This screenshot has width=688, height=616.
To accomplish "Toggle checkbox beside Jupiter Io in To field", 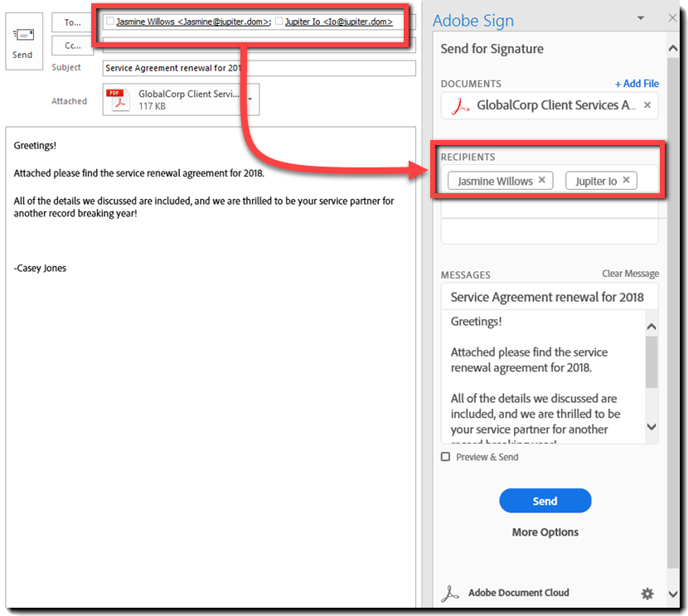I will point(279,21).
